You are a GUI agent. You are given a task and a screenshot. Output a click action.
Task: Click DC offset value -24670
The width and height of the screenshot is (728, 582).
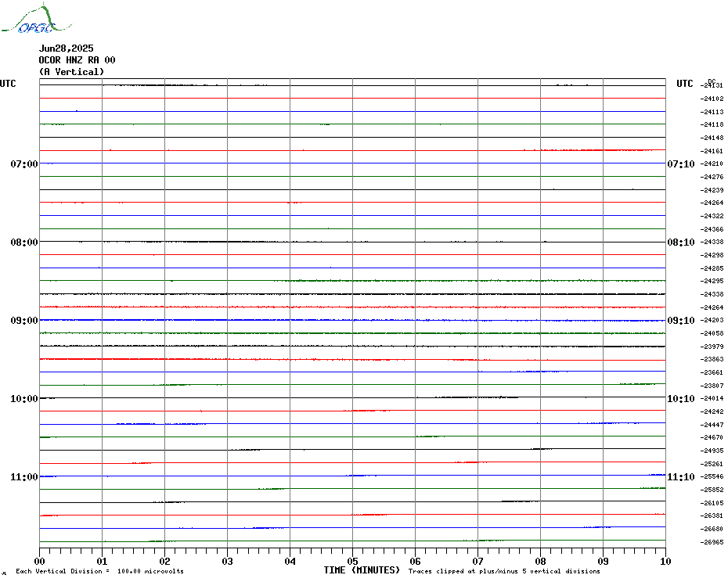[x=712, y=437]
